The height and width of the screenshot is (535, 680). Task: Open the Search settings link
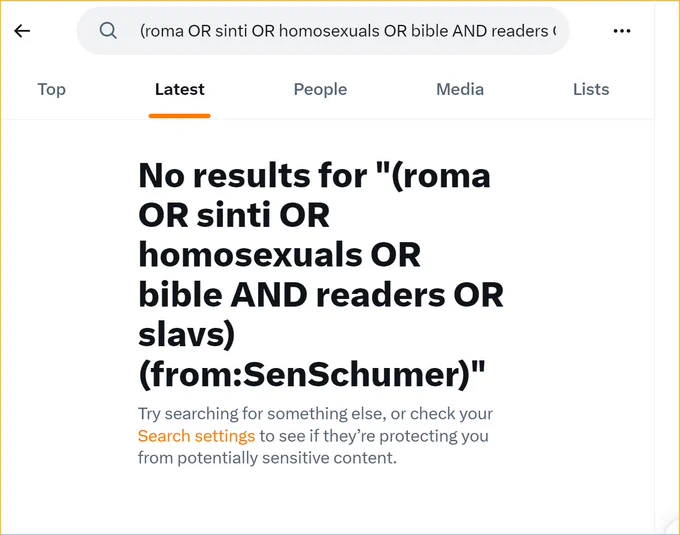click(196, 436)
